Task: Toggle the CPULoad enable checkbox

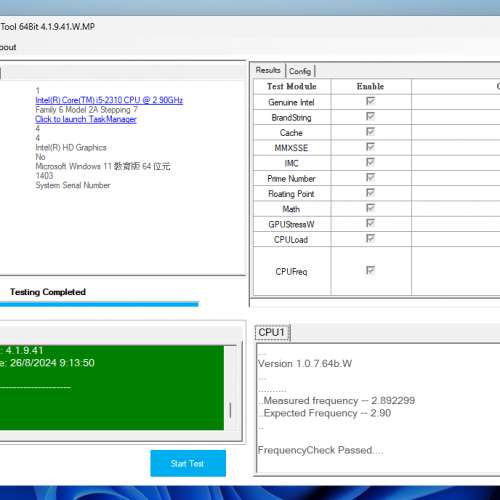Action: pos(370,238)
